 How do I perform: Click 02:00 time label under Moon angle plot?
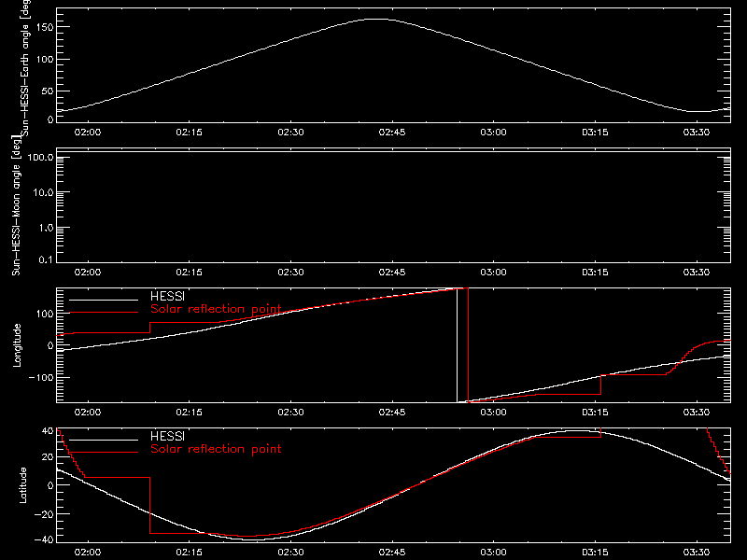click(88, 273)
